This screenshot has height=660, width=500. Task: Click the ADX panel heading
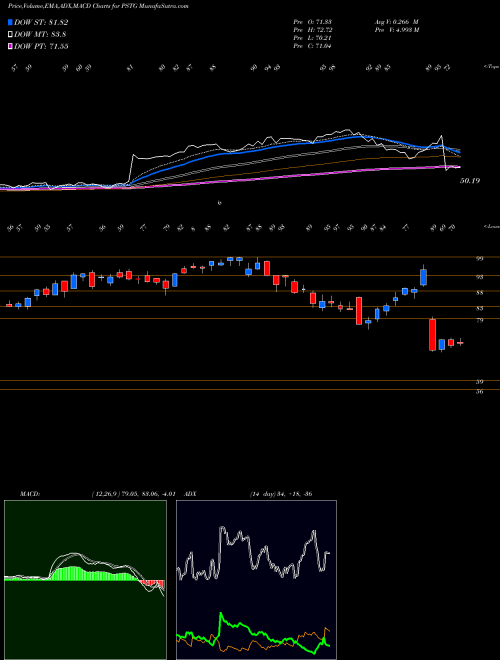[191, 494]
